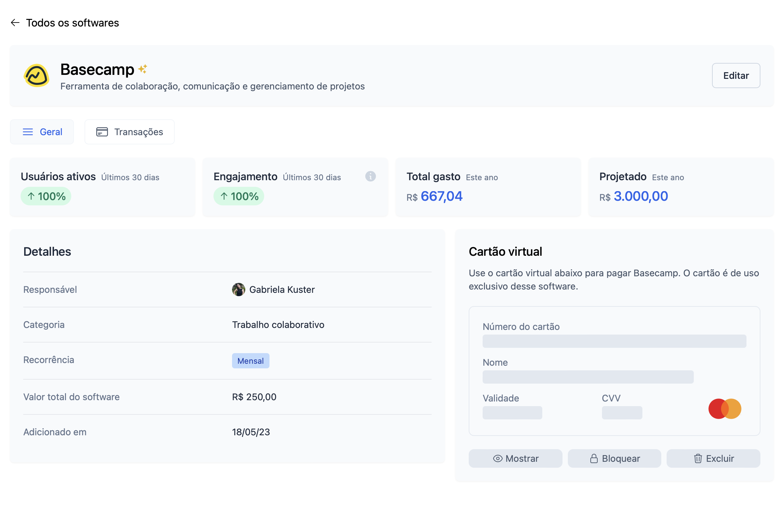
Task: Click the Mastercard logo
Action: pos(725,409)
